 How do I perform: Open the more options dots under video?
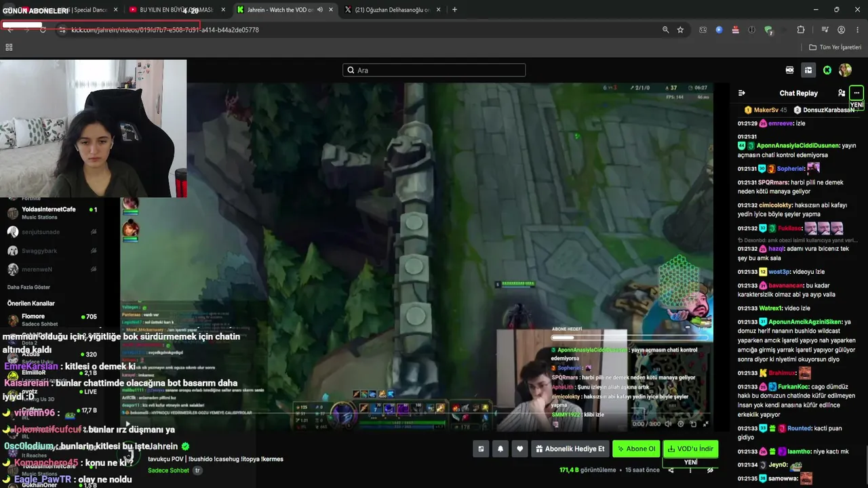pyautogui.click(x=690, y=470)
